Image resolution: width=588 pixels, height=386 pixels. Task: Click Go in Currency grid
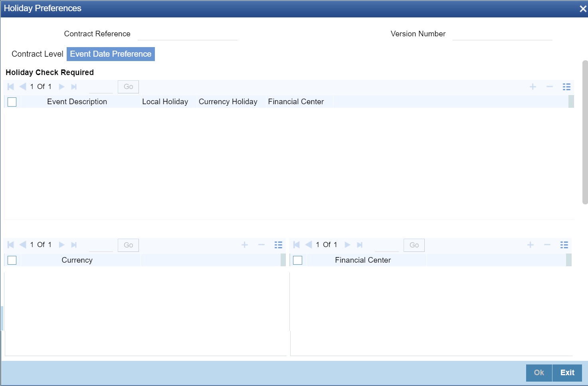coord(128,245)
